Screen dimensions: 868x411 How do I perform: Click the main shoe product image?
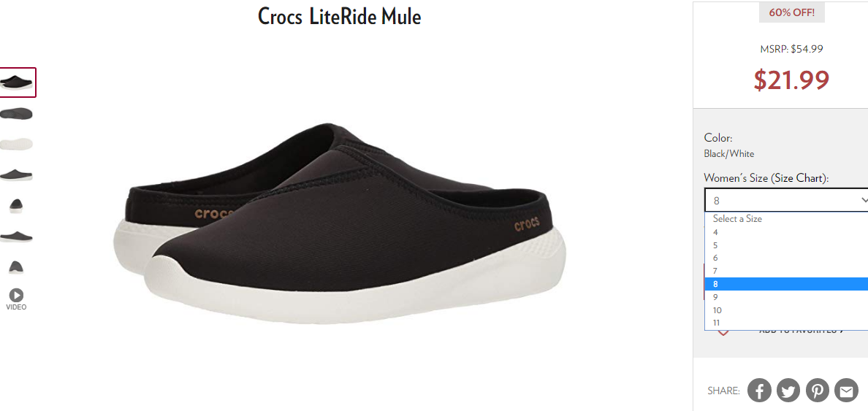(339, 223)
